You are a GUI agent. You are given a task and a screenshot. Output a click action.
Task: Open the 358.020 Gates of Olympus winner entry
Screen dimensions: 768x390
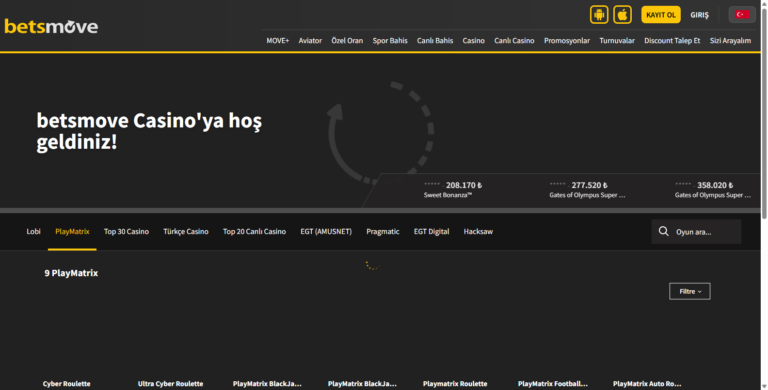click(x=713, y=189)
